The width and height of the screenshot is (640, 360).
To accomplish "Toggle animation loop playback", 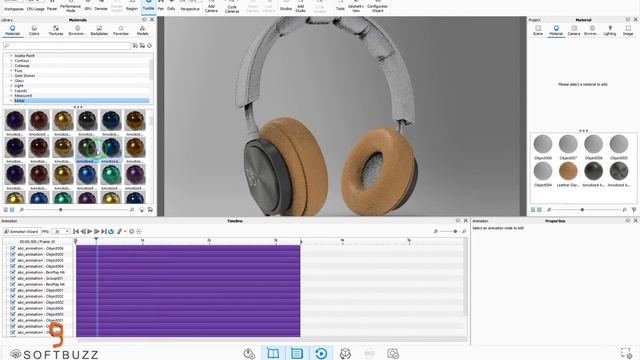I will (x=111, y=231).
